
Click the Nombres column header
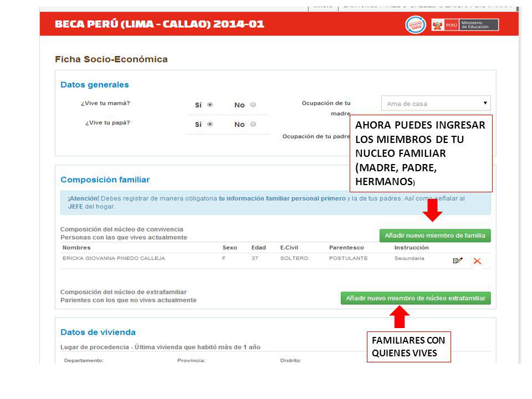(x=76, y=248)
